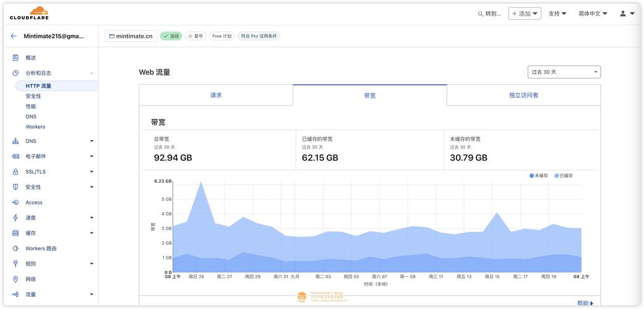Click the star icon in 星号 badge
The height and width of the screenshot is (309, 644).
click(x=190, y=36)
